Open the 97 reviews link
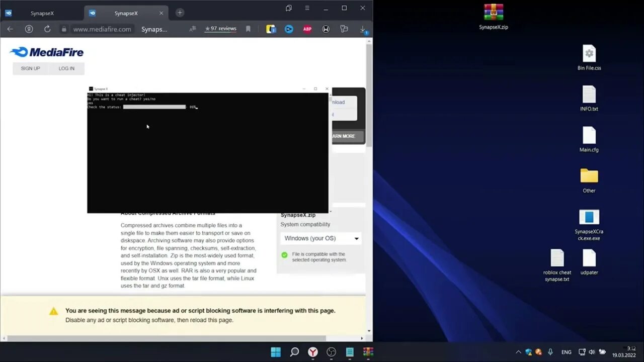The image size is (644, 362). (220, 29)
